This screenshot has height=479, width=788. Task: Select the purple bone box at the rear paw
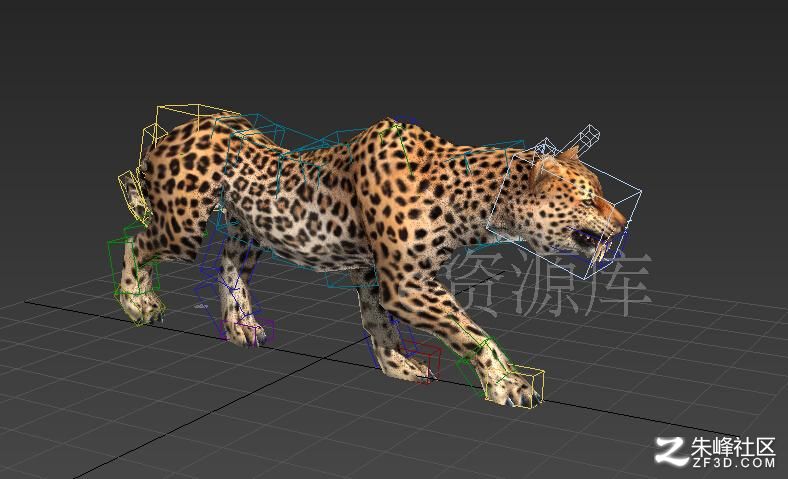(248, 332)
